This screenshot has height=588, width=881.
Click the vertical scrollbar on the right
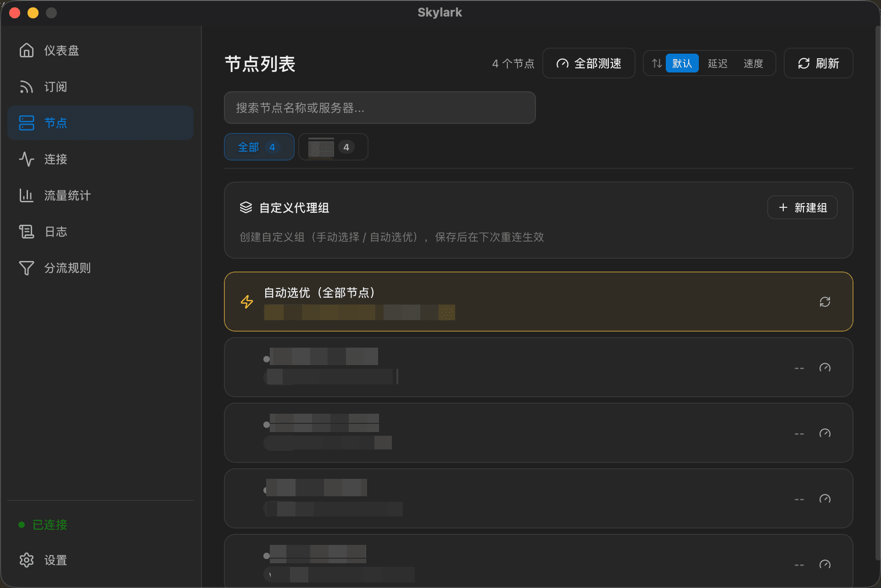point(877,294)
